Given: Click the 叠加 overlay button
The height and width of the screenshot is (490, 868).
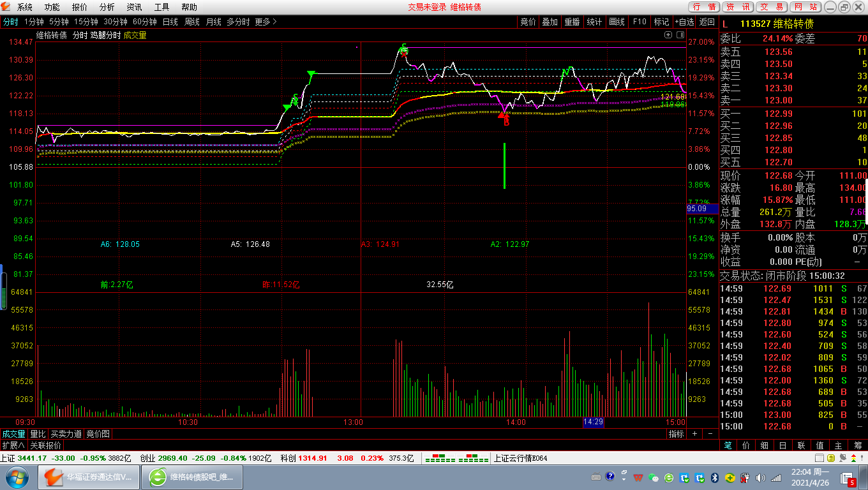Looking at the screenshot, I should [x=550, y=22].
